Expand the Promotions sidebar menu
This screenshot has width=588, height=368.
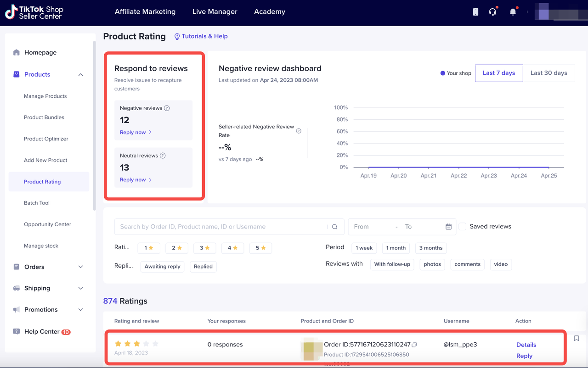tap(81, 310)
